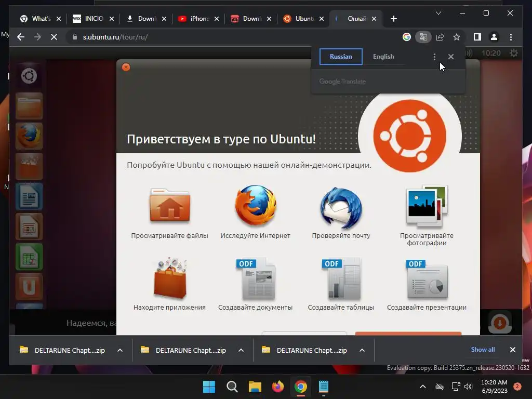Open Ubuntu One in the launcher

pos(29,287)
